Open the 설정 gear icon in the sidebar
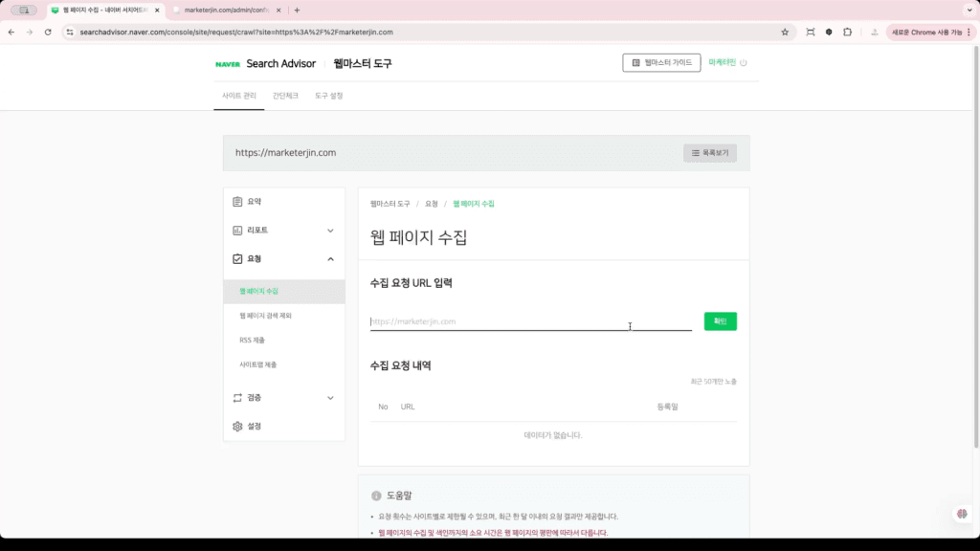The width and height of the screenshot is (980, 551). point(236,426)
